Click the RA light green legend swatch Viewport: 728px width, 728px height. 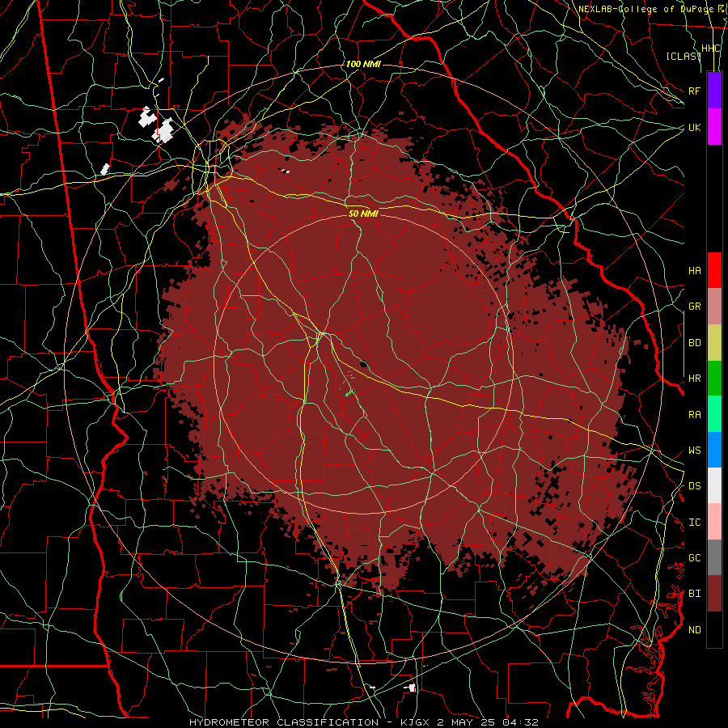pyautogui.click(x=714, y=414)
